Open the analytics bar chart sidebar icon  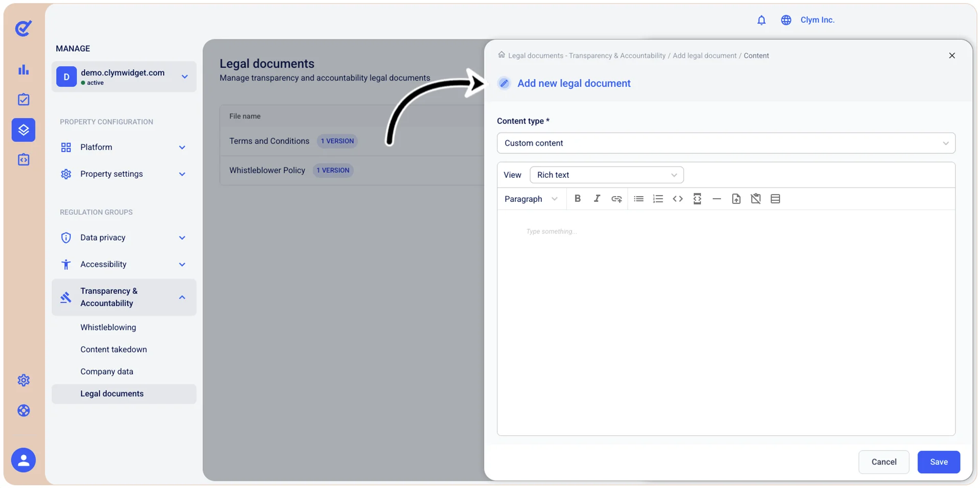coord(24,69)
